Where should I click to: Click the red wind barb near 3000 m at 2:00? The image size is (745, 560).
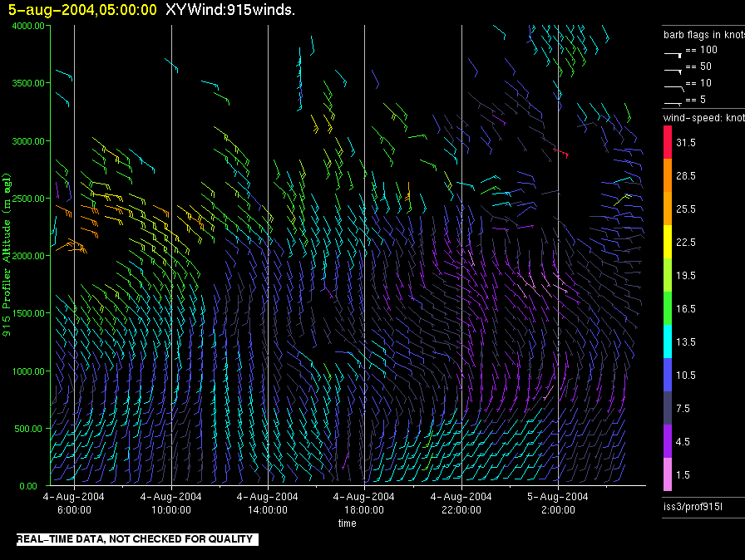pyautogui.click(x=560, y=153)
